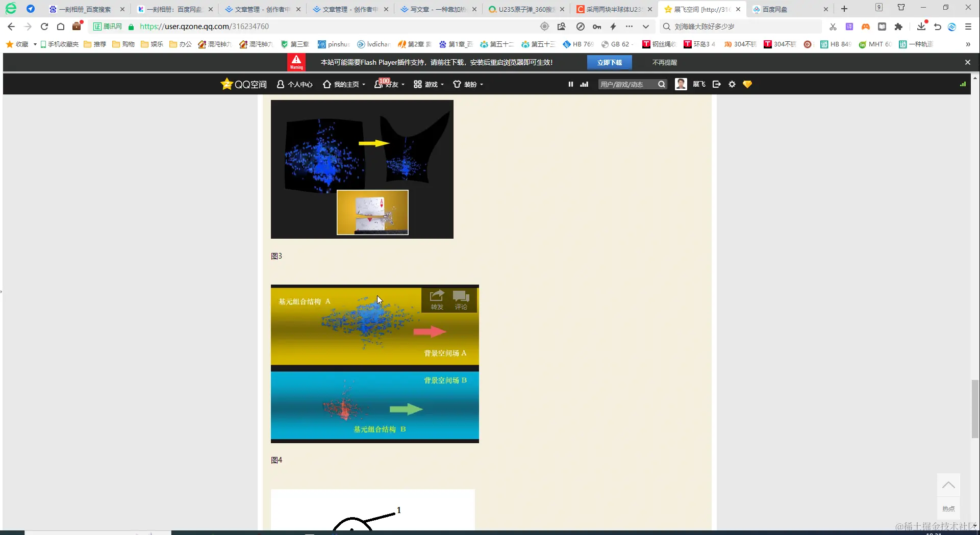Open the pinshus bookmark

point(334,44)
